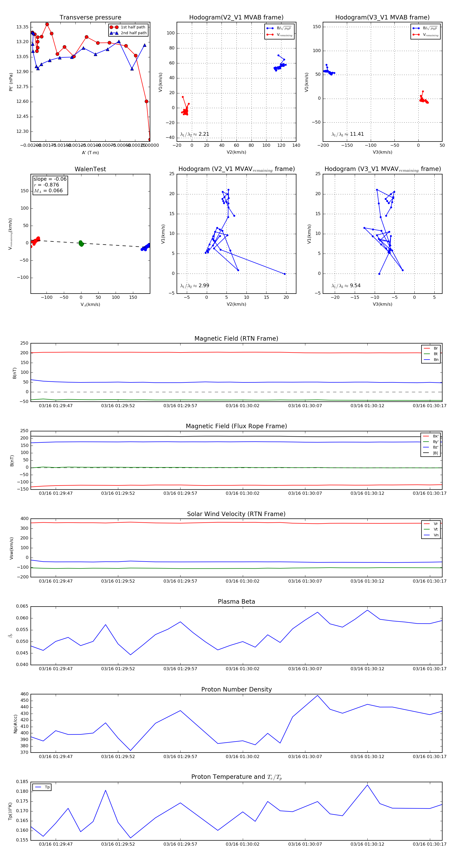
Task: Click the 'r = -0.876' annotation
Action: point(47,185)
